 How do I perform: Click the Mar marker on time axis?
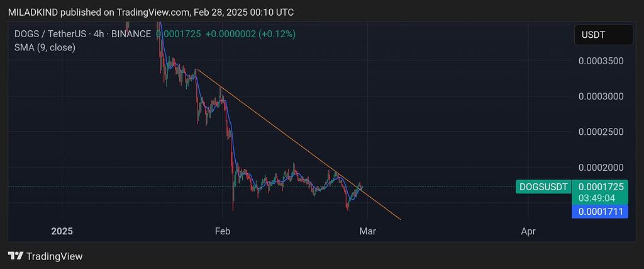(x=367, y=231)
